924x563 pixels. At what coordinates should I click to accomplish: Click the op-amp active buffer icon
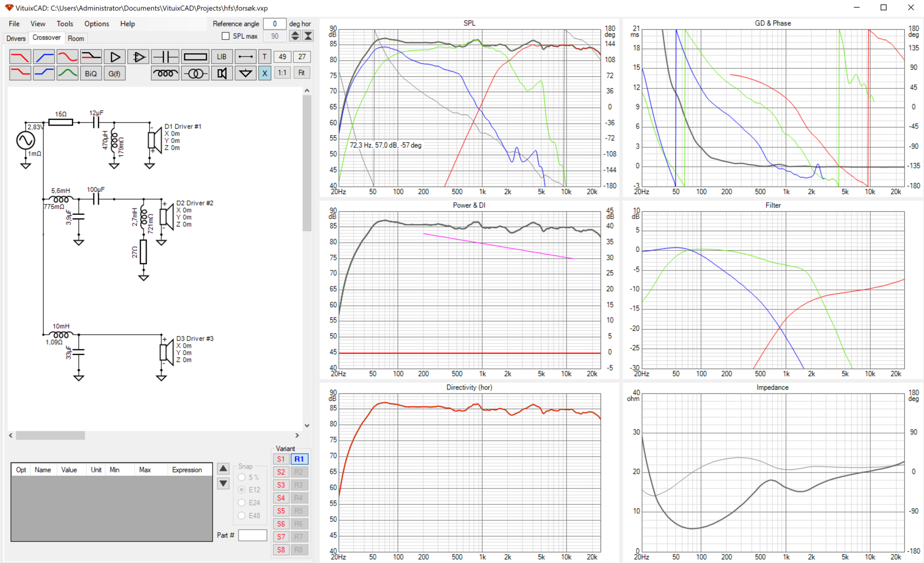138,57
